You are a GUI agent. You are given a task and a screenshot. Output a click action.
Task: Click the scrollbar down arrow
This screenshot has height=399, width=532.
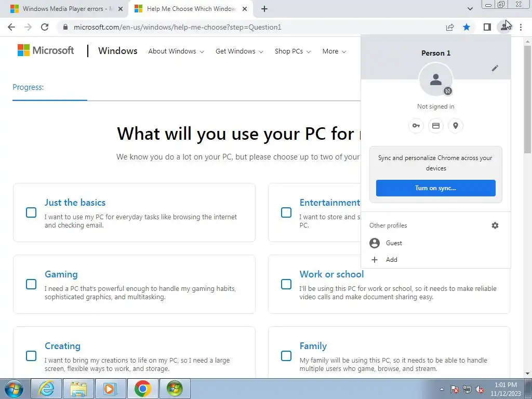pos(527,374)
